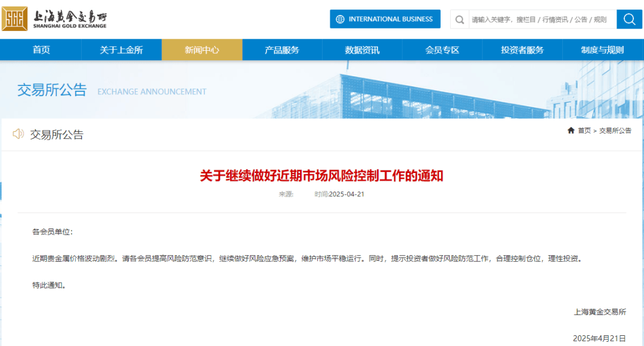Click the 交易所公告 banner heading
Screen dimensions: 644x346
tap(51, 90)
